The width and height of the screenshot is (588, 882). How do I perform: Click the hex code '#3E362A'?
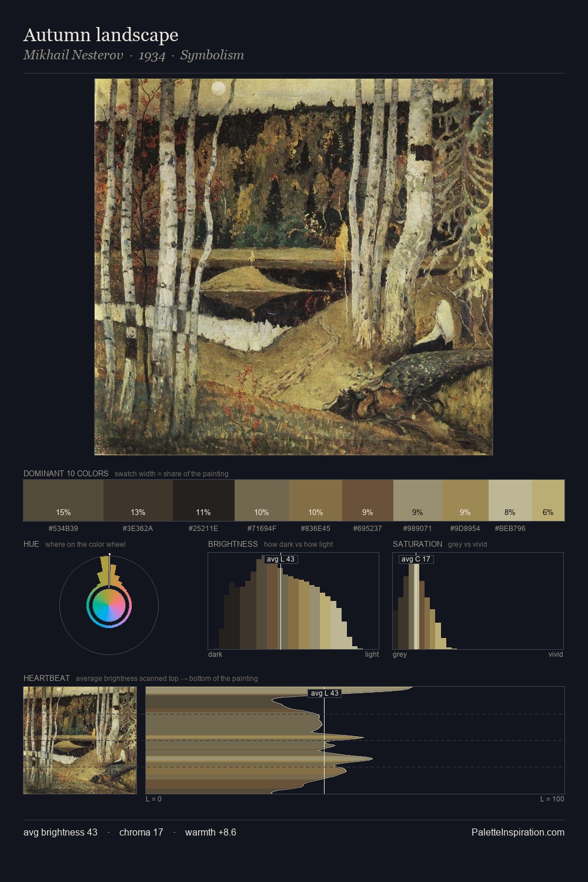click(x=138, y=529)
